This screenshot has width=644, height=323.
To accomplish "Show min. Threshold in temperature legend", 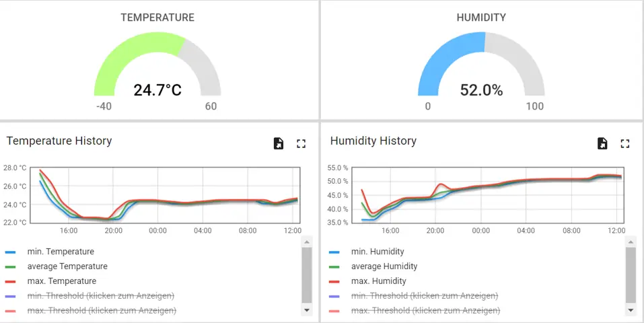I will (100, 296).
